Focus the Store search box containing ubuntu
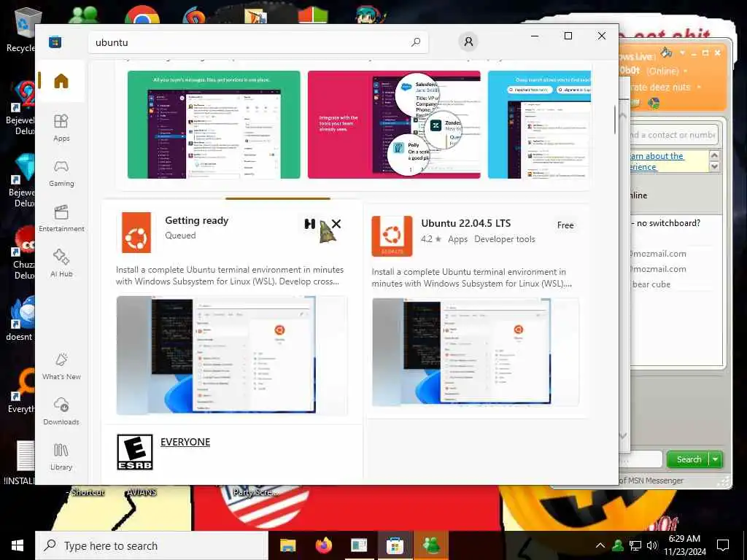 pyautogui.click(x=258, y=42)
